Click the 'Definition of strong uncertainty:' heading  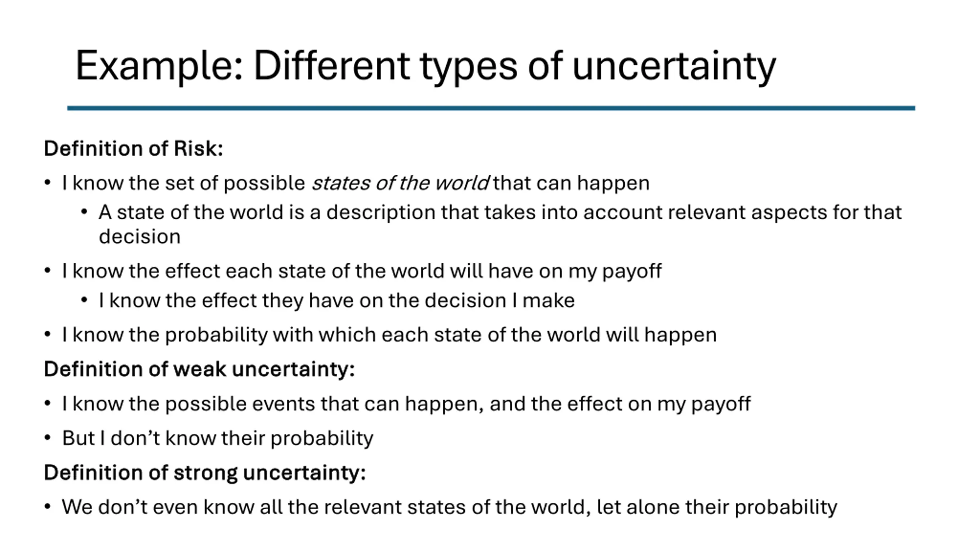point(205,473)
